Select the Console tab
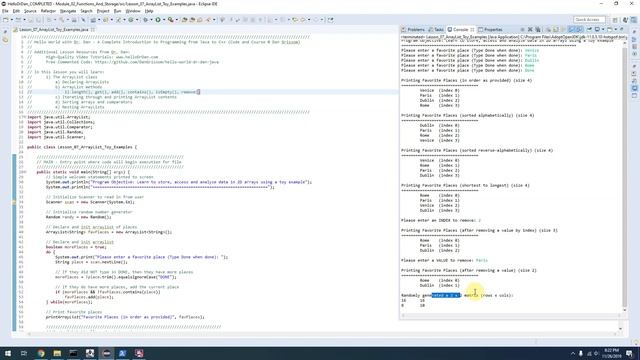 coord(460,29)
